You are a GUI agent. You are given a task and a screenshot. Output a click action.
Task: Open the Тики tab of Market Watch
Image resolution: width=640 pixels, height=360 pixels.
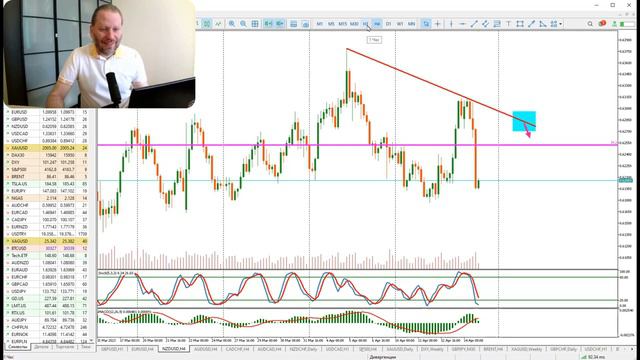(86, 347)
